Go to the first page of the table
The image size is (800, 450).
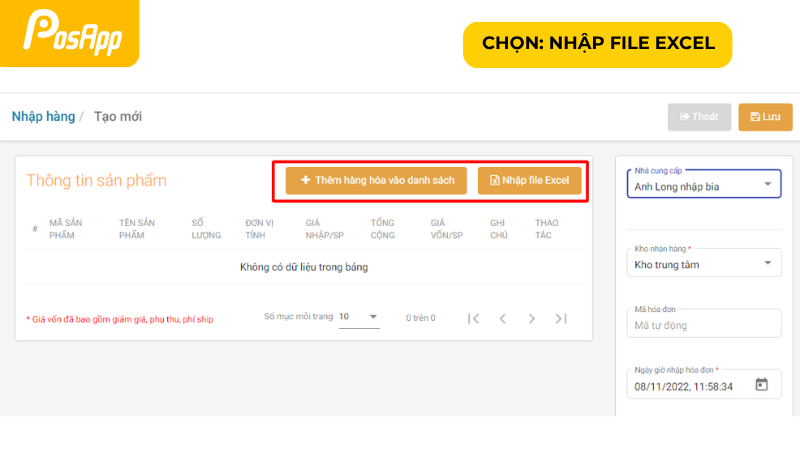(x=473, y=318)
